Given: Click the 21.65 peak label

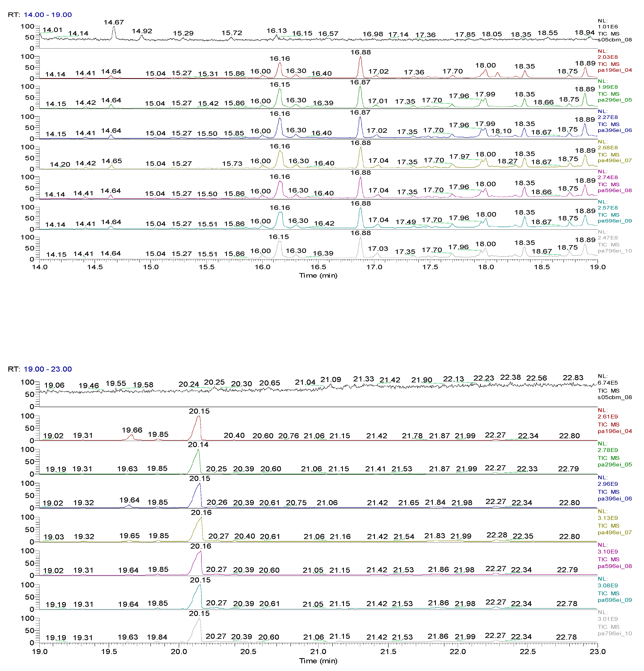Looking at the screenshot, I should (409, 503).
